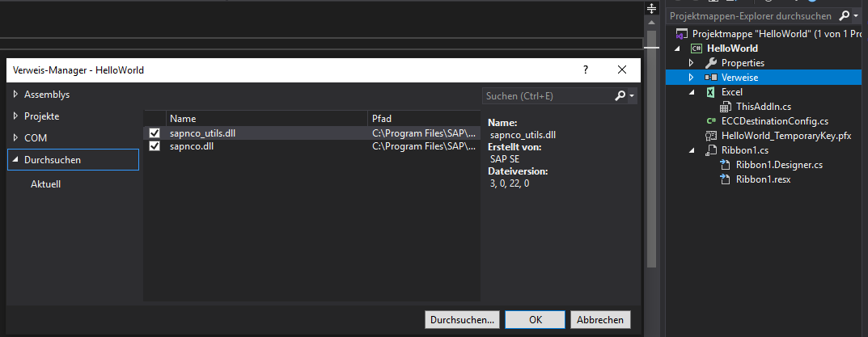This screenshot has width=868, height=337.
Task: Expand the Properties node
Action: tap(691, 63)
